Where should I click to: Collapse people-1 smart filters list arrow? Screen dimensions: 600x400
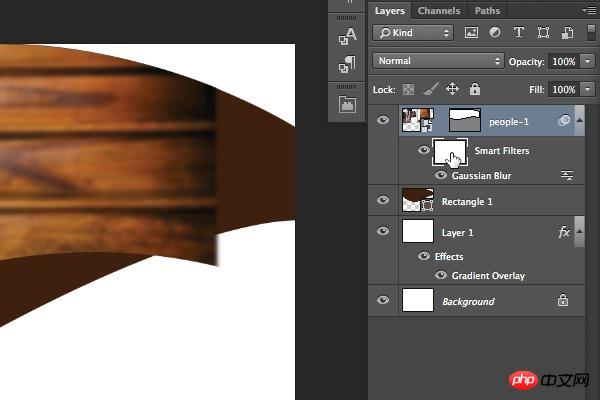click(x=579, y=121)
